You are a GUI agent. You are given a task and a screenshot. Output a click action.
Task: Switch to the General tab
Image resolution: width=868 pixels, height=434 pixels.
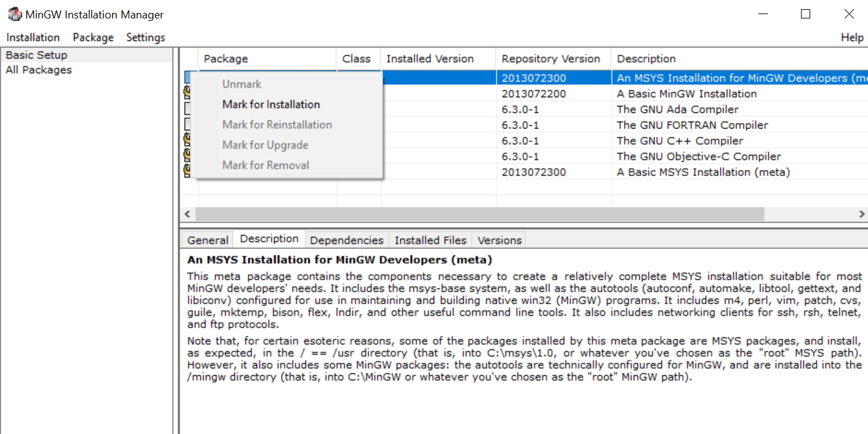coord(208,240)
